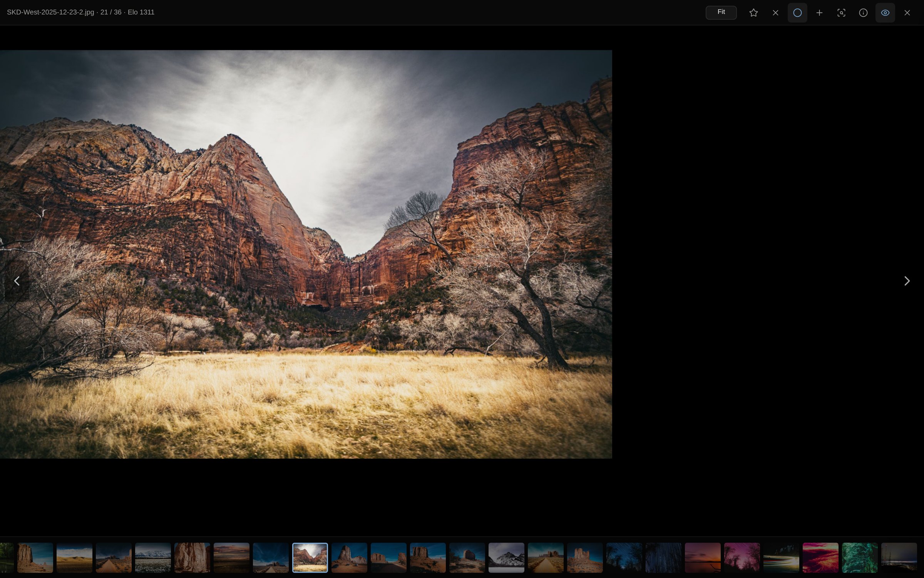Open the photo info panel icon
The width and height of the screenshot is (924, 578).
(x=863, y=13)
